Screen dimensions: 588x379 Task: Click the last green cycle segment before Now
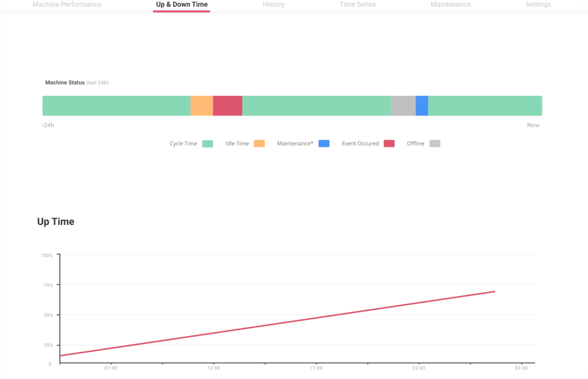pos(485,106)
